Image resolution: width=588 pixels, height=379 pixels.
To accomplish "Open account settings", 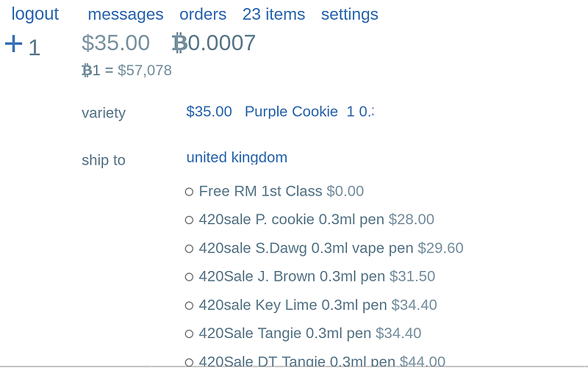I will 350,15.
